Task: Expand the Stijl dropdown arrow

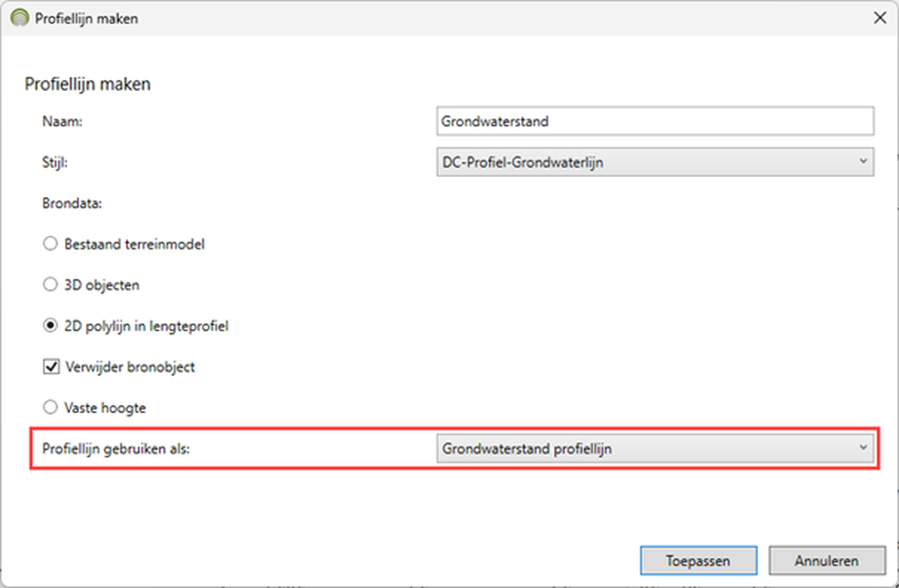Action: point(863,162)
